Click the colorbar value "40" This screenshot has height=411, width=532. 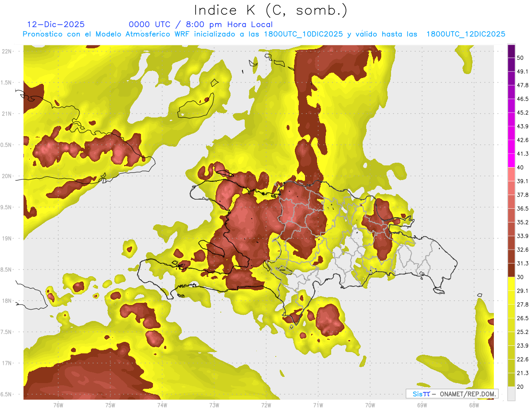click(521, 168)
